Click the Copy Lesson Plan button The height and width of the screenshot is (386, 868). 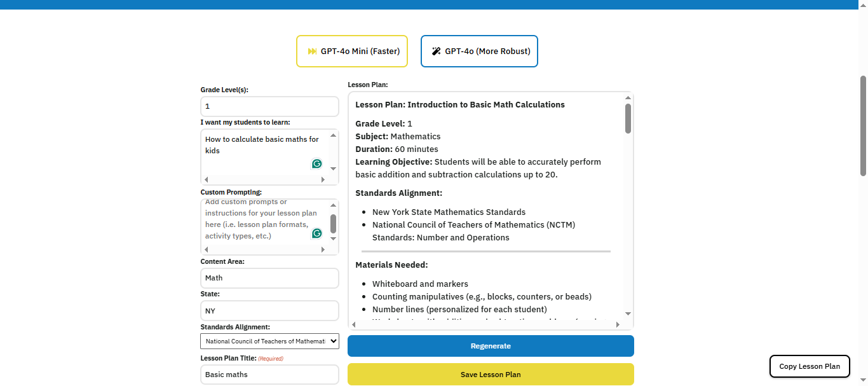point(810,366)
